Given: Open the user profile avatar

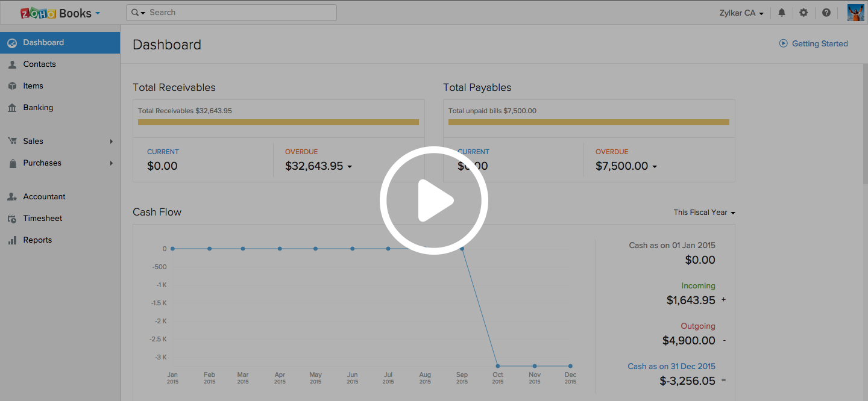Looking at the screenshot, I should 855,13.
